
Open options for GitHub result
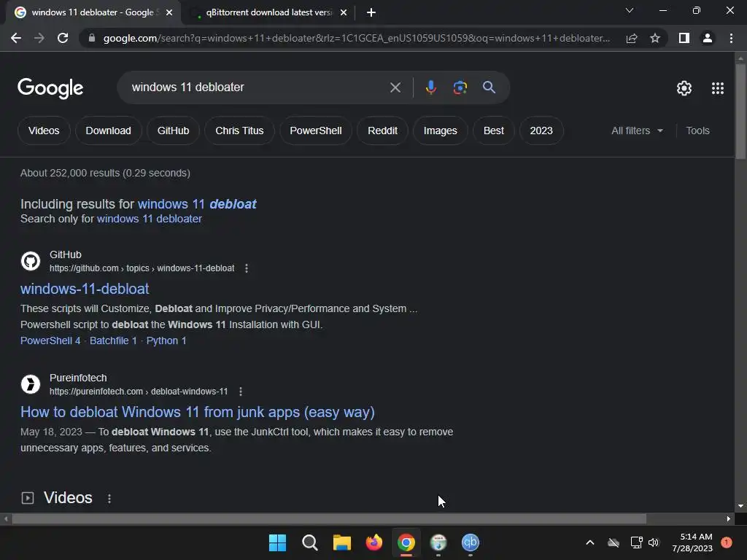click(x=247, y=268)
